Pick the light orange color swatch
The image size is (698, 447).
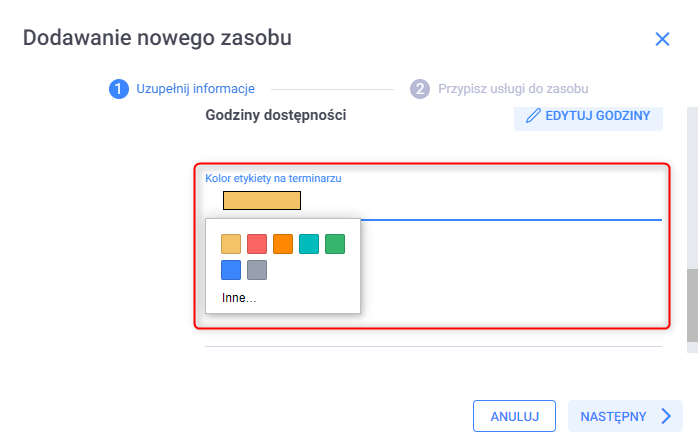[231, 243]
